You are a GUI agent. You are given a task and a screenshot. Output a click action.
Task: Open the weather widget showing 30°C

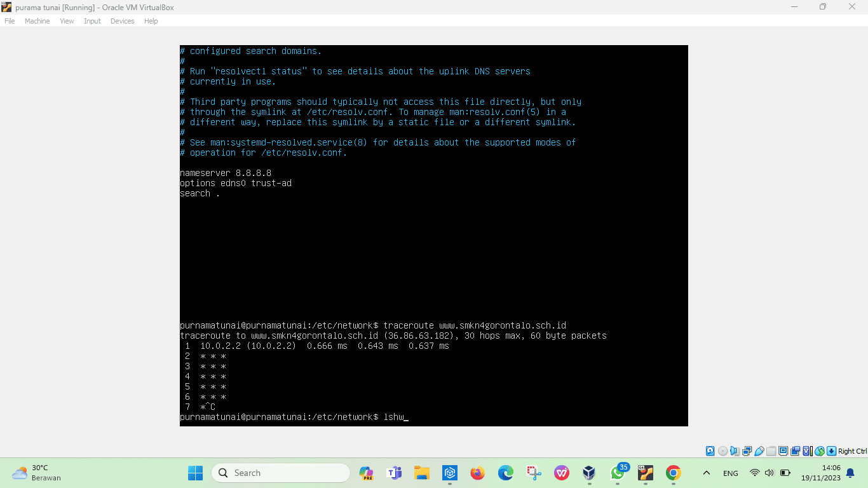pyautogui.click(x=37, y=473)
